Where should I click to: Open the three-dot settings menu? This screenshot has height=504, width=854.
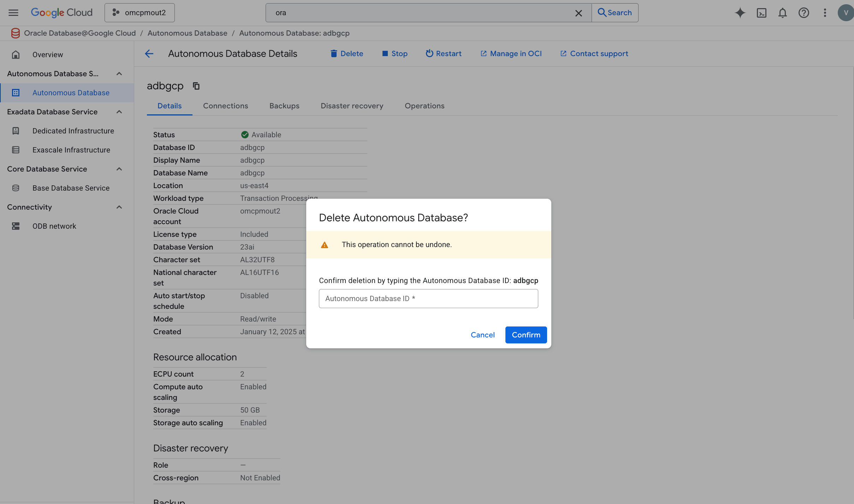click(x=825, y=13)
